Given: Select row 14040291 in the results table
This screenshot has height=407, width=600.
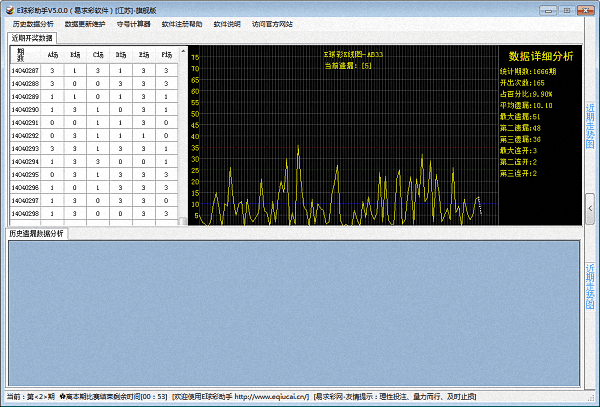Looking at the screenshot, I should (x=94, y=122).
